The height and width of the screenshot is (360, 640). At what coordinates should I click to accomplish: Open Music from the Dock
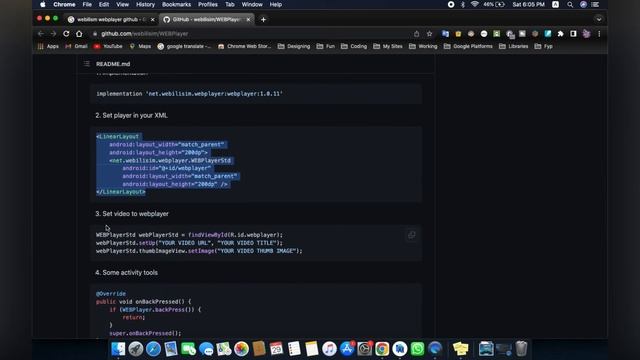tap(329, 349)
